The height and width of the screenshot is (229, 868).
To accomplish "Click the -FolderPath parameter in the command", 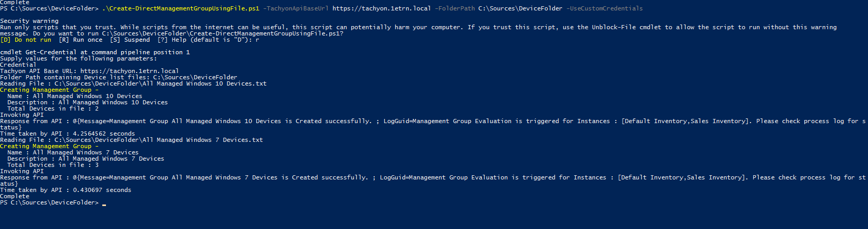I will tap(455, 8).
